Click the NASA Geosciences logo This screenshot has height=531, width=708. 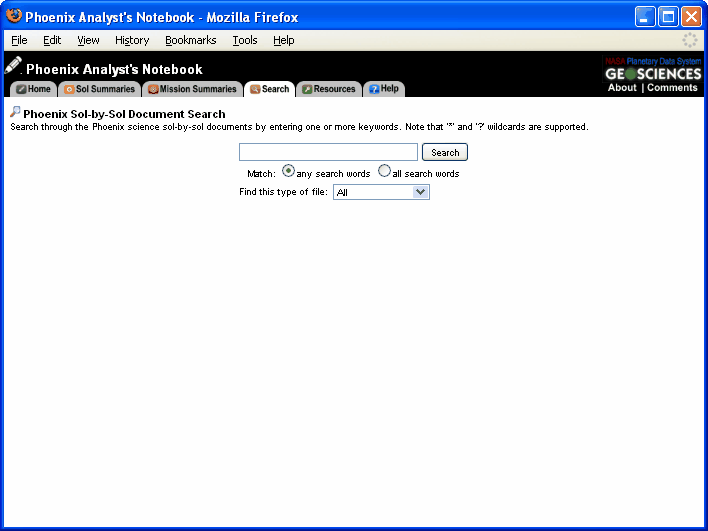(653, 69)
